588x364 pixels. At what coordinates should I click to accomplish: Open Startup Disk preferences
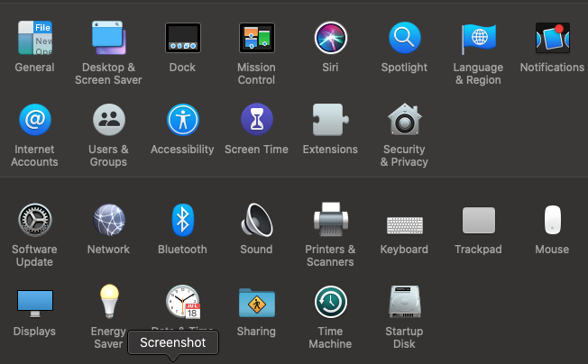pyautogui.click(x=405, y=302)
